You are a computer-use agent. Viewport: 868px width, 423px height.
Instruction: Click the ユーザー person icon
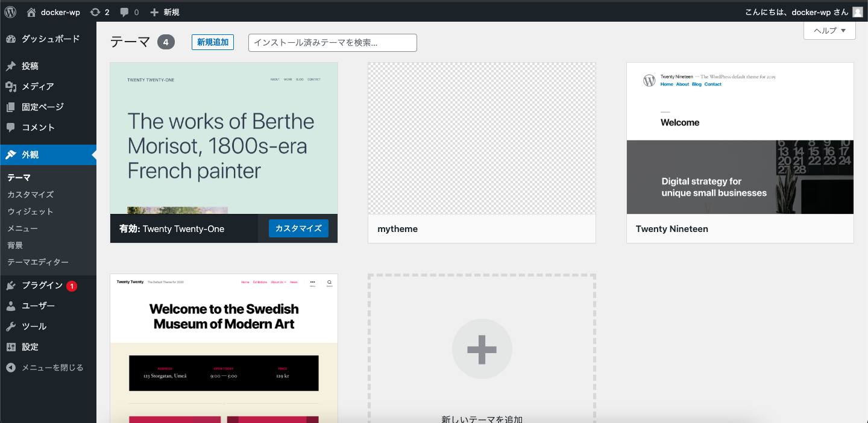11,306
